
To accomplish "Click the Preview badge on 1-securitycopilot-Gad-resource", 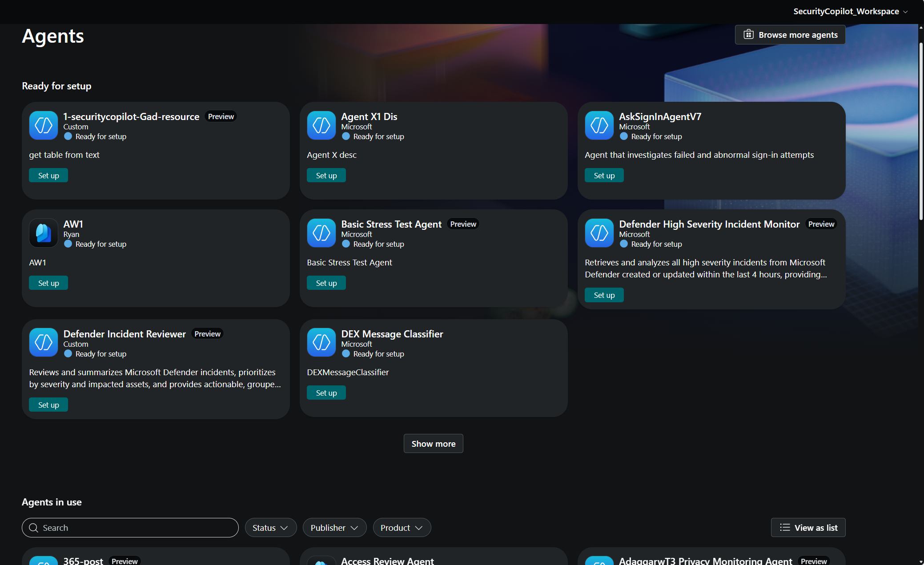I will tap(221, 116).
